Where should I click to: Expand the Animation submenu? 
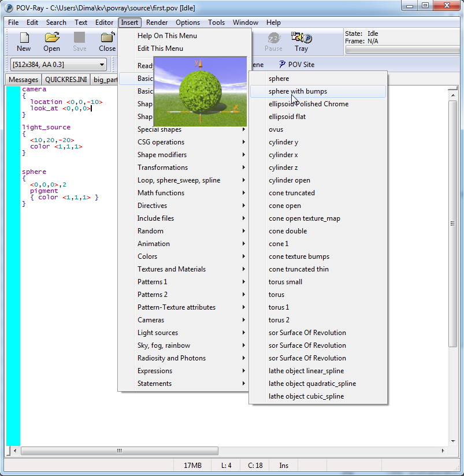(x=184, y=244)
